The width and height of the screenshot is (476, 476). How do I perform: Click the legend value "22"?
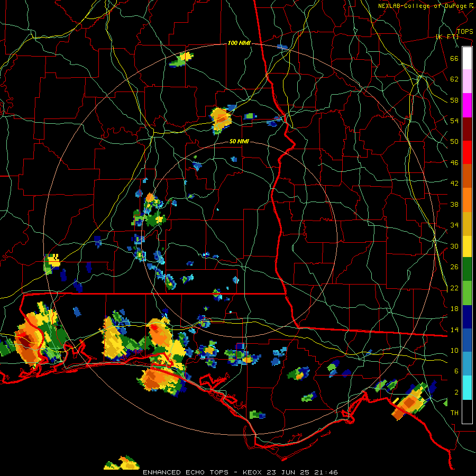coord(454,288)
